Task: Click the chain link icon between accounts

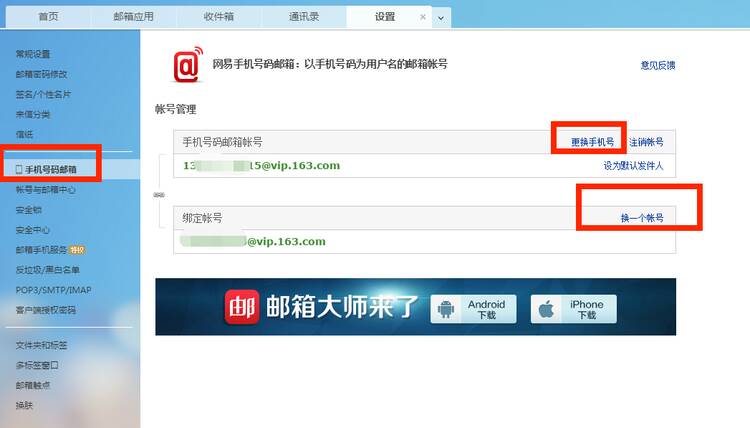Action: 159,195
